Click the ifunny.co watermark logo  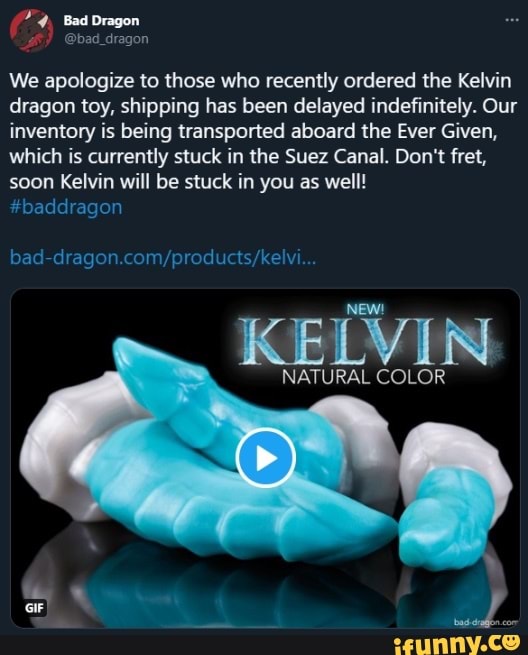click(458, 642)
